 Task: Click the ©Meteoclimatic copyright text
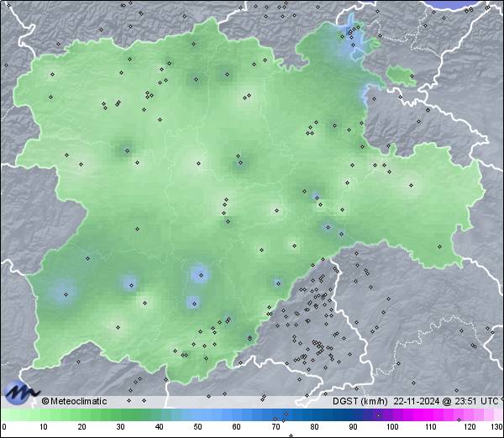74,401
